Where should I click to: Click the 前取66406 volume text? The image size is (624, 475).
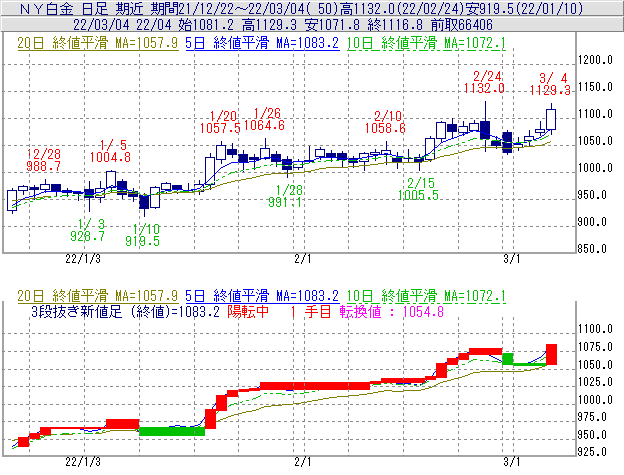pos(462,25)
